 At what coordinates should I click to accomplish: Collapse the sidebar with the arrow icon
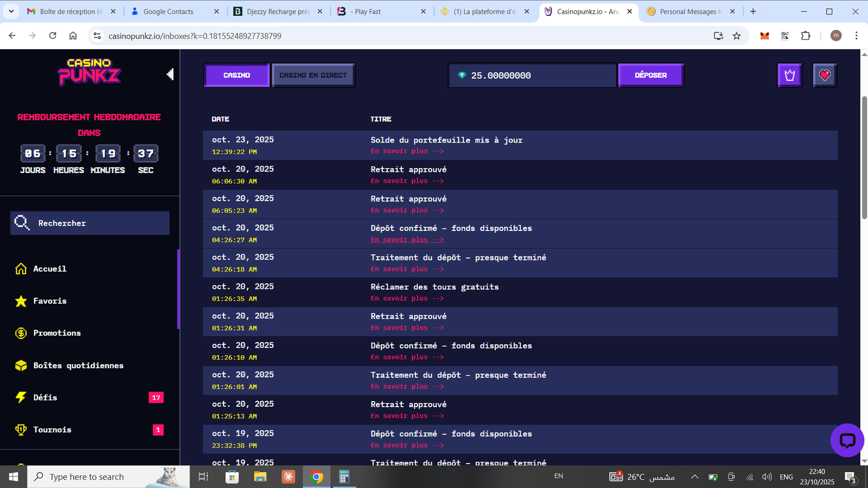click(170, 74)
